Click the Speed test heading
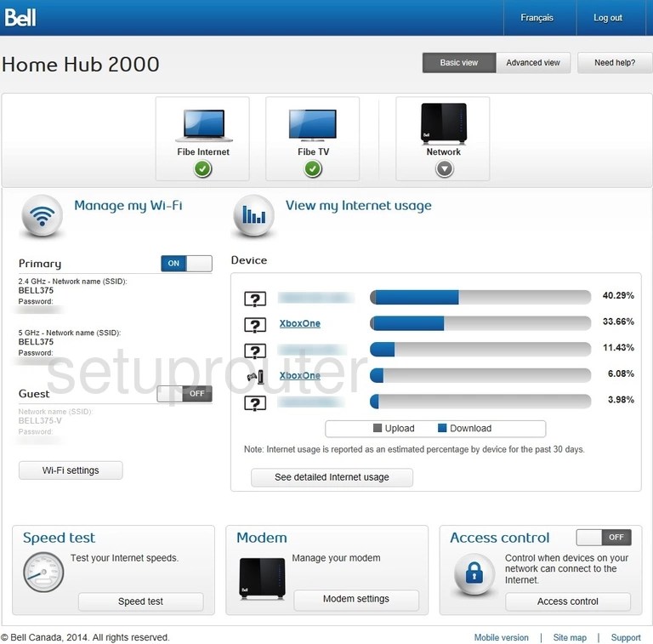This screenshot has height=644, width=653. click(x=60, y=538)
